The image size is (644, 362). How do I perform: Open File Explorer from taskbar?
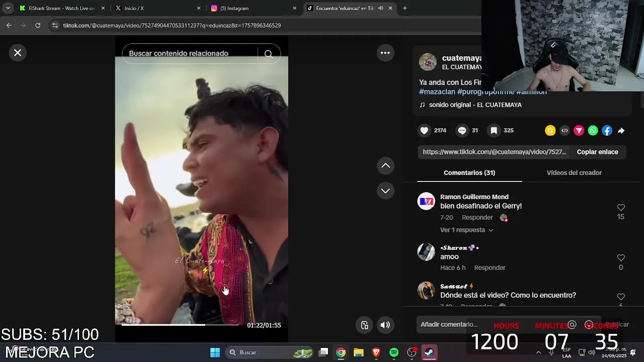point(359,352)
